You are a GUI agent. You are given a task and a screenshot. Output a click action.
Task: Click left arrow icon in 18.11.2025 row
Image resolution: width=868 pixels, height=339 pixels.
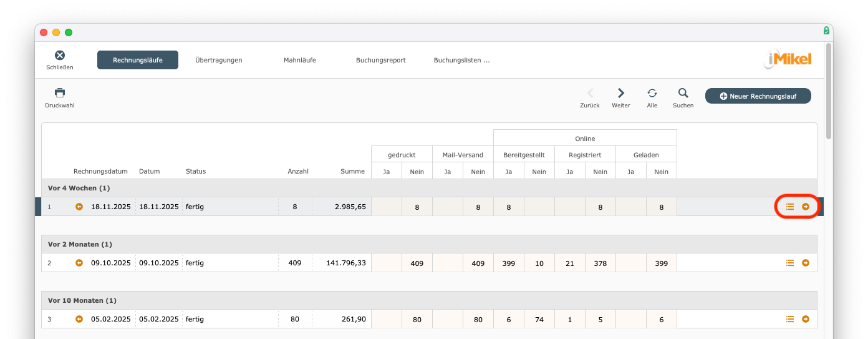[79, 207]
